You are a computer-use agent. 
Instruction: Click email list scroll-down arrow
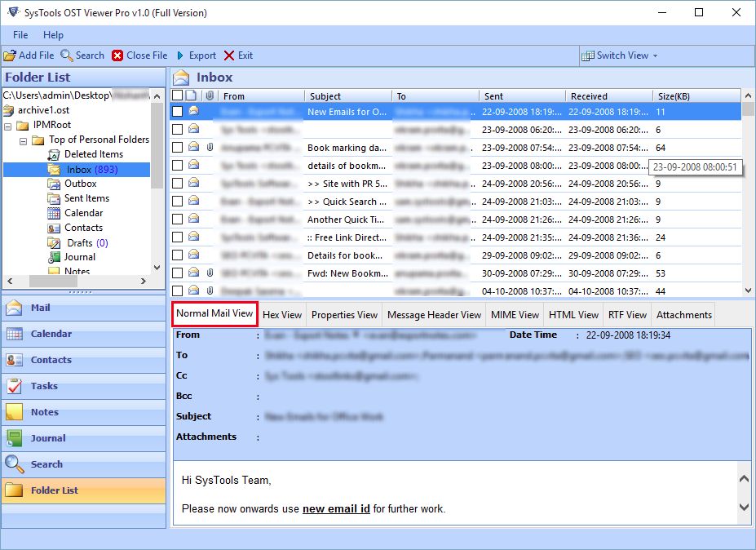[748, 291]
